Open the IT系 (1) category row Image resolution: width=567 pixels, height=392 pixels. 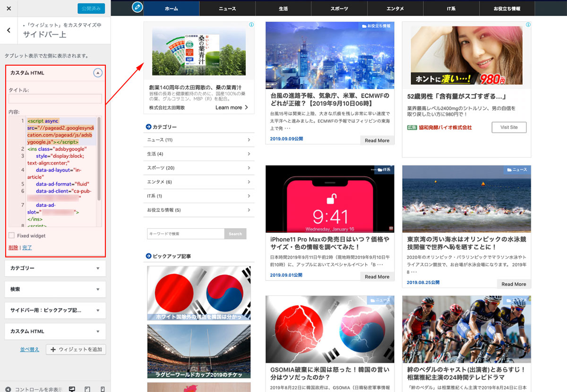[x=198, y=196]
